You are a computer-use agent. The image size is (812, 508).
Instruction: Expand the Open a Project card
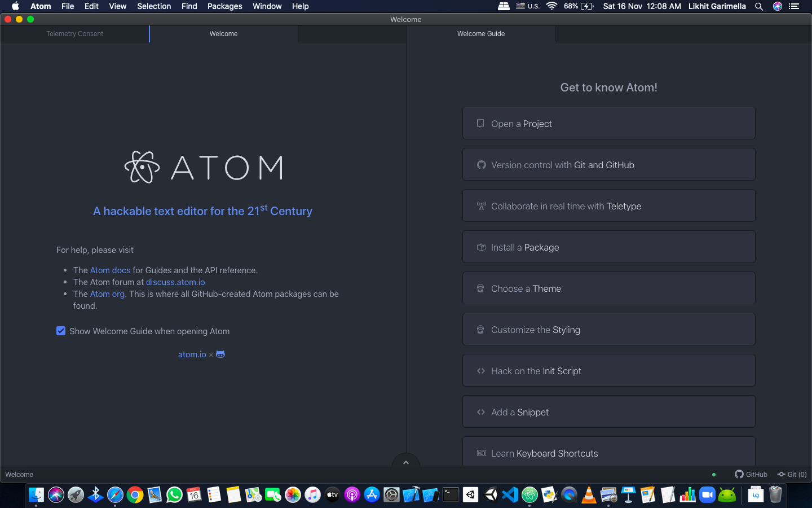coord(608,123)
